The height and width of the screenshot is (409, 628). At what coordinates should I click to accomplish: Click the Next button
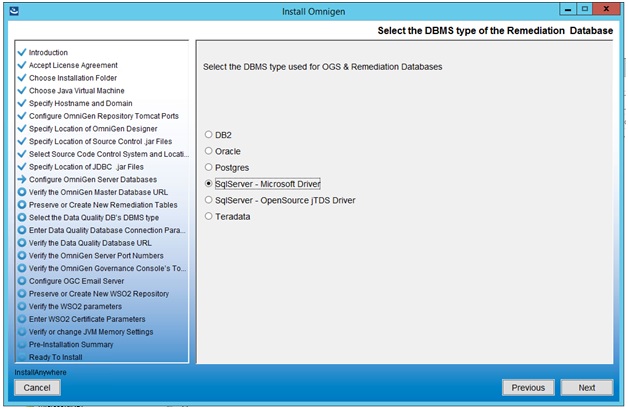[x=586, y=388]
